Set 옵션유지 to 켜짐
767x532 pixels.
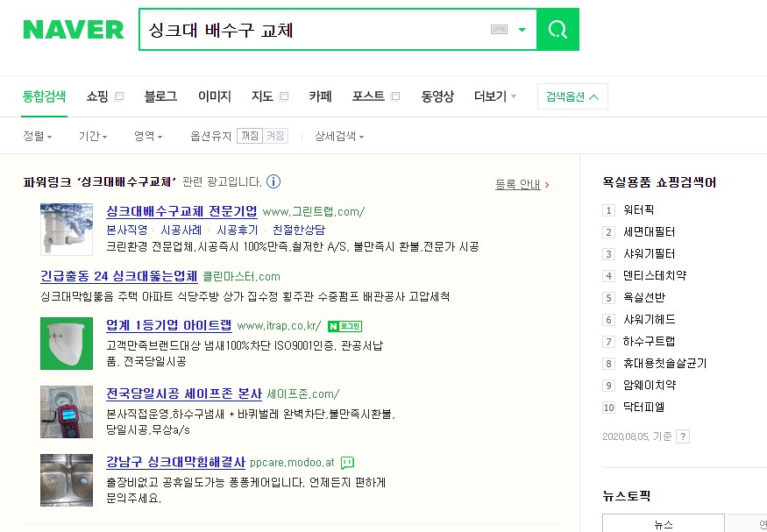point(275,136)
